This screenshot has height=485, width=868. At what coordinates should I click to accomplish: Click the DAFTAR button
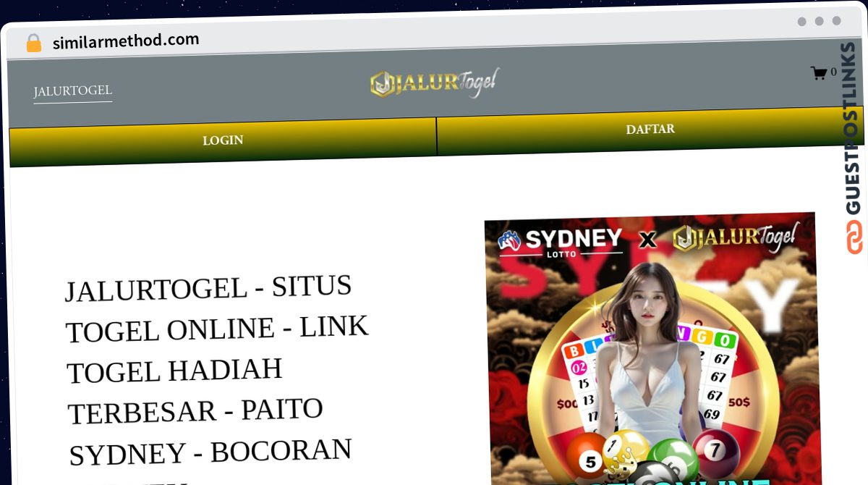coord(651,130)
